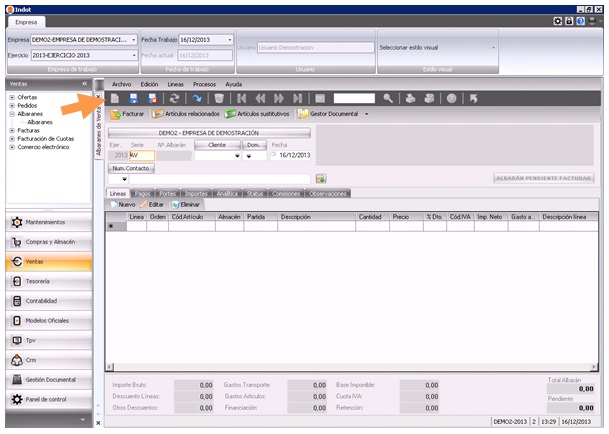
Task: Go to the last record
Action: tap(298, 99)
